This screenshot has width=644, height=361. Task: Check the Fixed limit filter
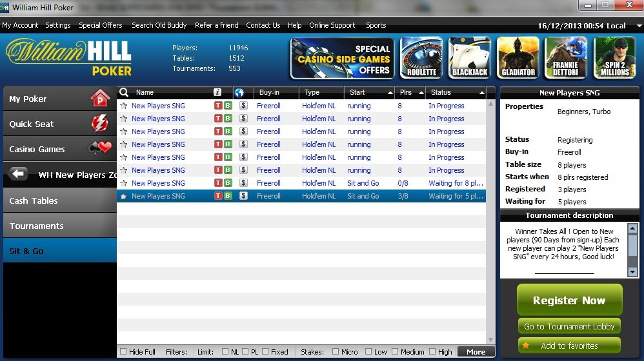265,351
